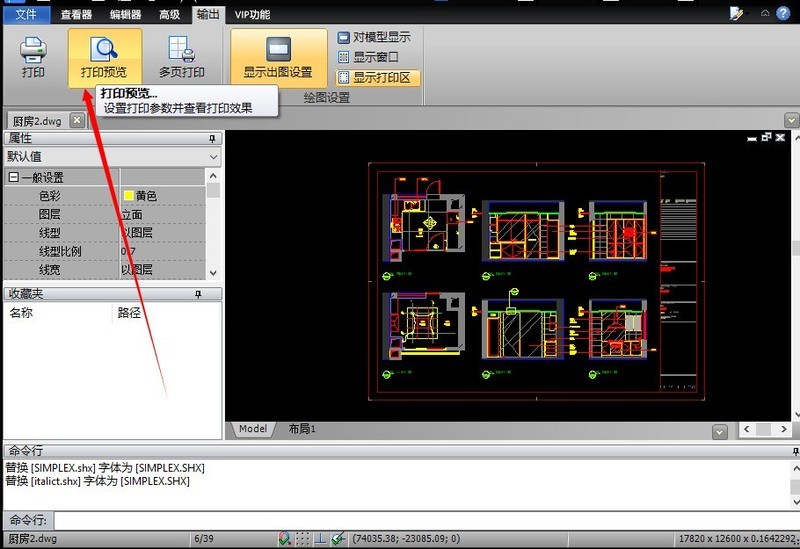
Task: Toggle 对模型显示 option
Action: click(x=373, y=37)
